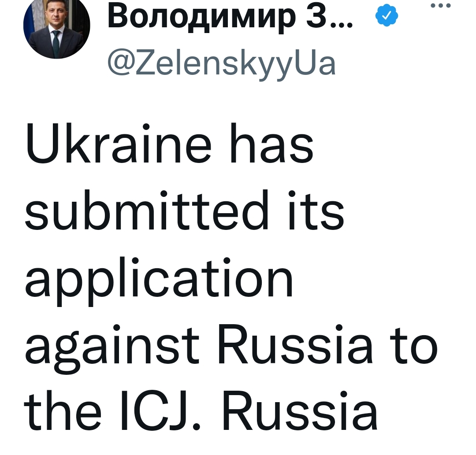The width and height of the screenshot is (476, 455).
Task: Click the @ZelenskyyUa handle
Action: click(x=222, y=64)
